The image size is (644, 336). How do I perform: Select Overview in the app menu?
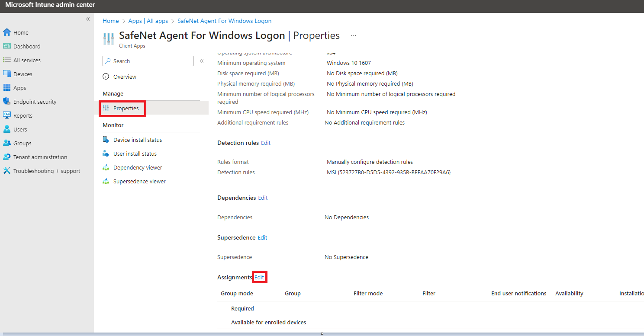[x=125, y=77]
